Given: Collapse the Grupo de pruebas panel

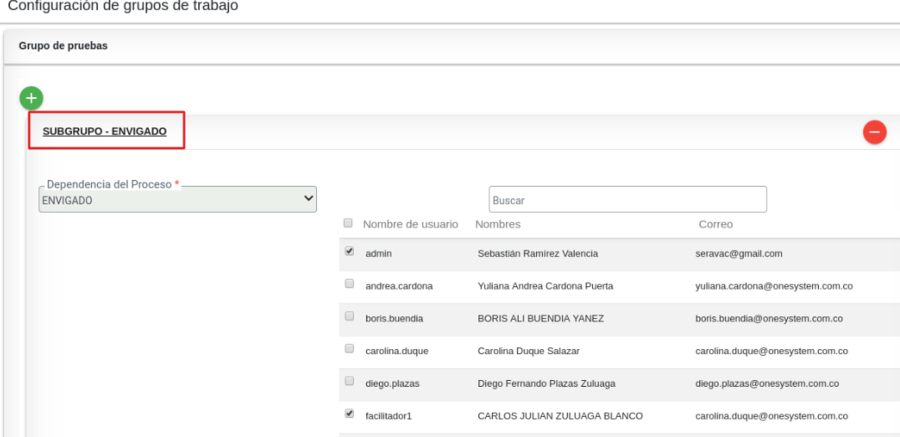Looking at the screenshot, I should coord(63,46).
